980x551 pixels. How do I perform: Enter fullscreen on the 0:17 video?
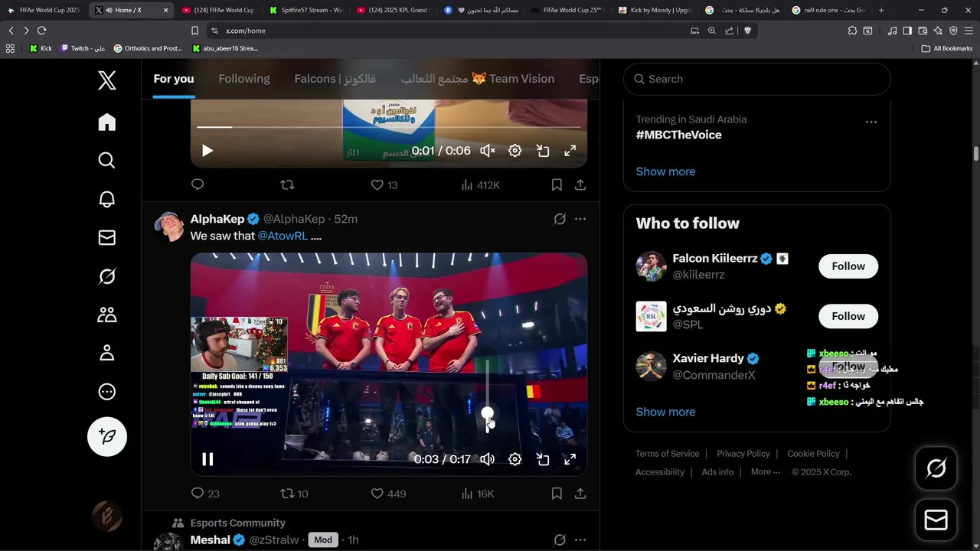coord(570,459)
